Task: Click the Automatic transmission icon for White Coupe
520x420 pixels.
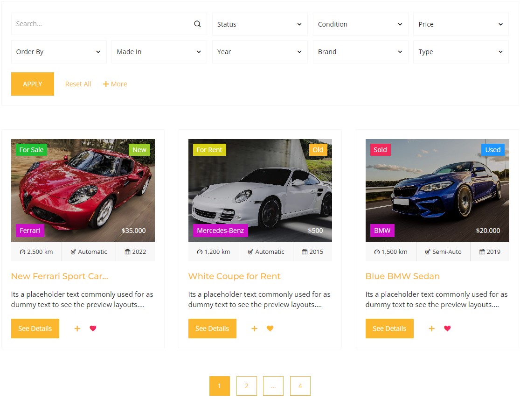Action: click(x=250, y=252)
